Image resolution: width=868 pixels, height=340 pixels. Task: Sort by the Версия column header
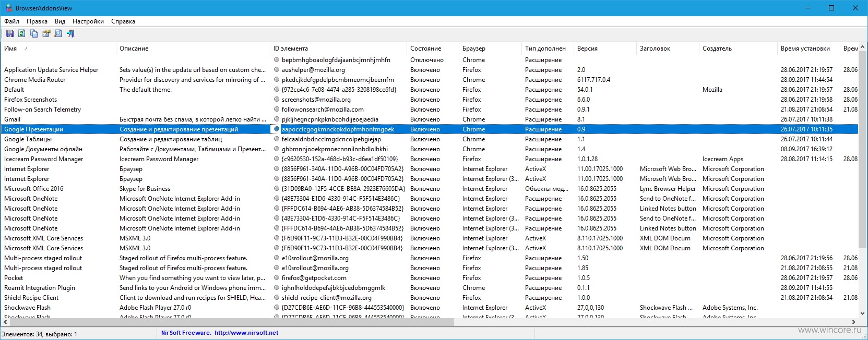click(605, 48)
